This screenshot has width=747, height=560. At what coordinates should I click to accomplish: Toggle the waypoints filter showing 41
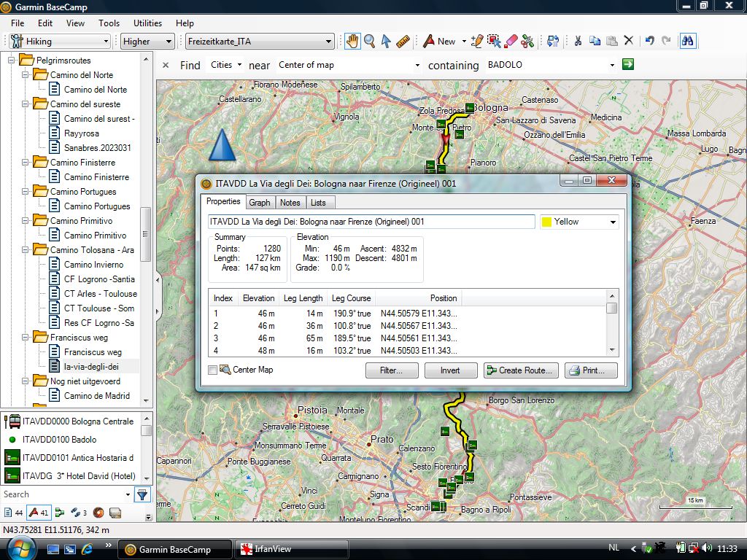click(38, 513)
